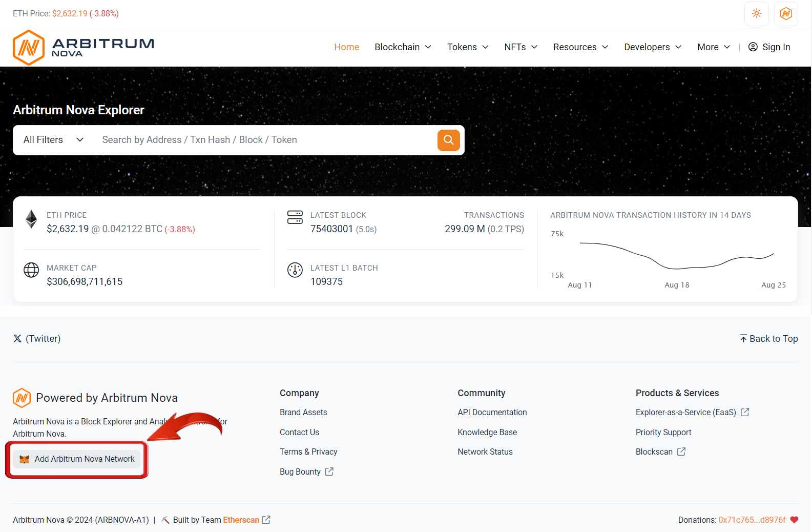
Task: Open the Knowledge Base link
Action: 487,432
